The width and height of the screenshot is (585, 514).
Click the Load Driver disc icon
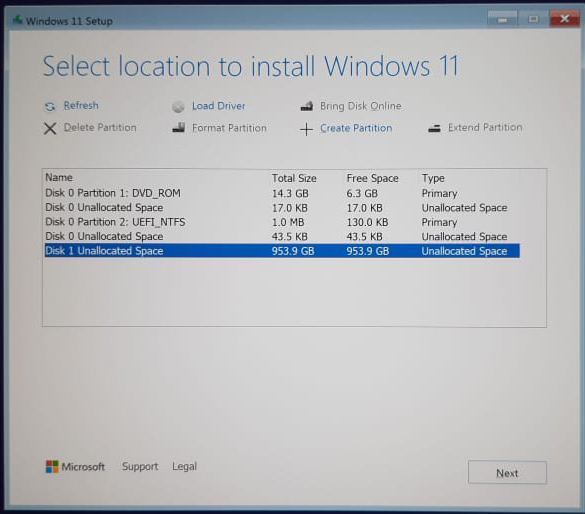click(x=178, y=107)
